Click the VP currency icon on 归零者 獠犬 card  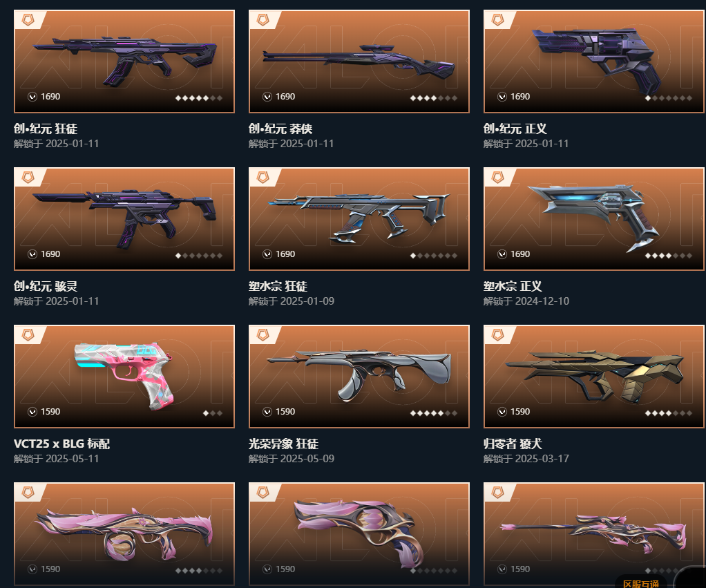(502, 412)
